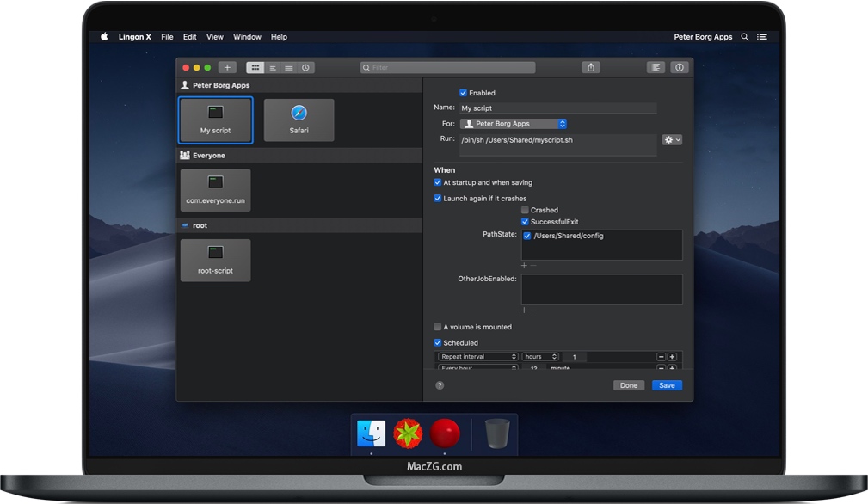Click the Save button
The image size is (868, 504).
(x=667, y=384)
